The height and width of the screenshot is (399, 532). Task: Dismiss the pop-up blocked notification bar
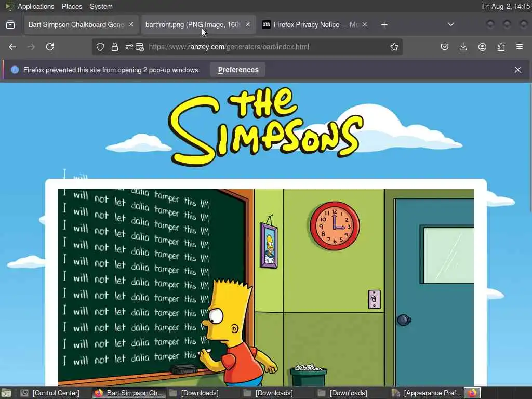click(518, 70)
